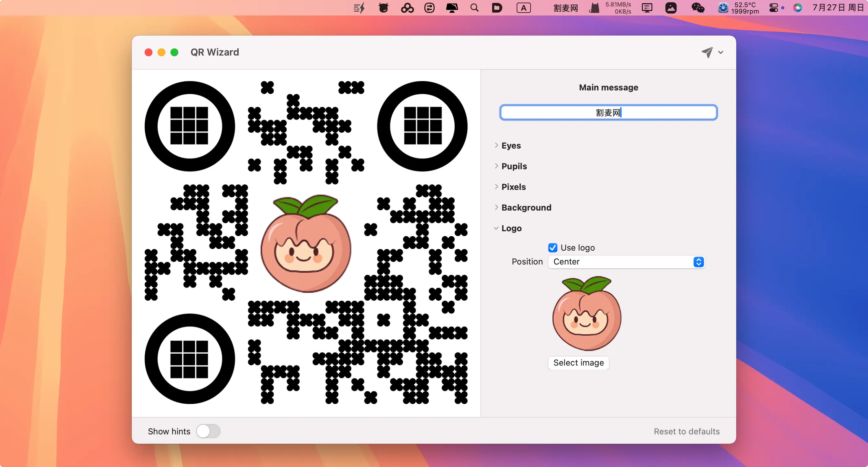This screenshot has height=467, width=868.
Task: Click the 割麦网 menu bar item
Action: 566,8
